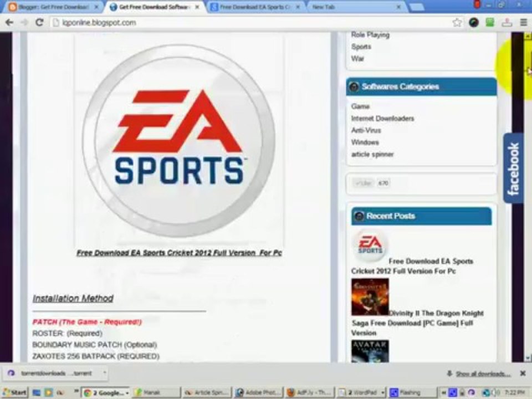Open the Google Chrome taskbar group
Image resolution: width=532 pixels, height=399 pixels.
(x=106, y=392)
